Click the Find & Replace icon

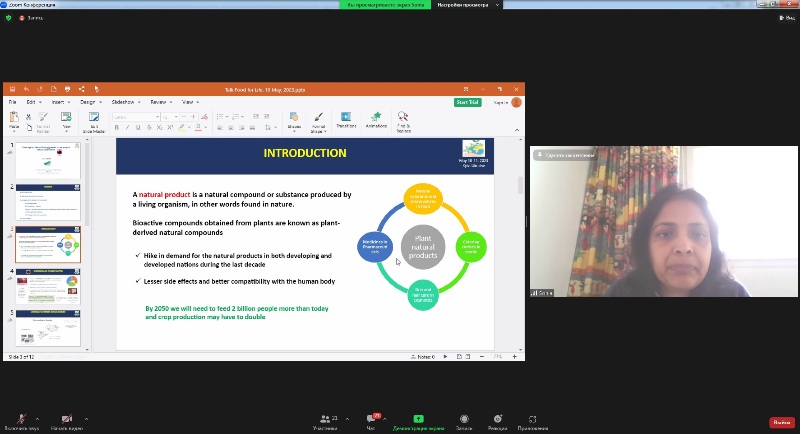(x=403, y=118)
